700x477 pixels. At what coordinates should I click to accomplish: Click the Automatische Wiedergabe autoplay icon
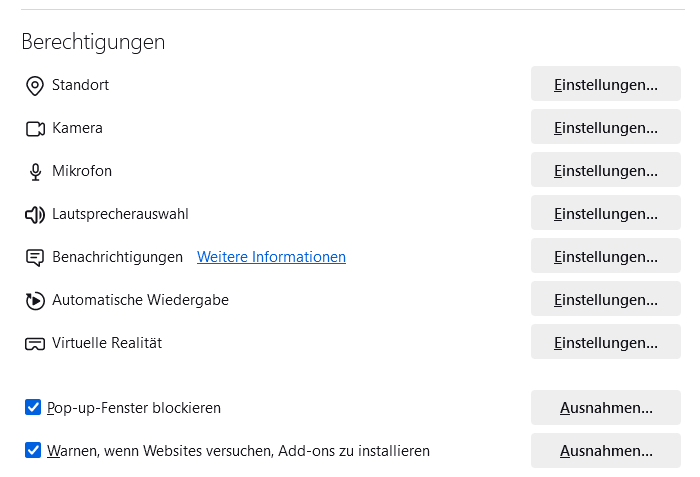pos(35,301)
